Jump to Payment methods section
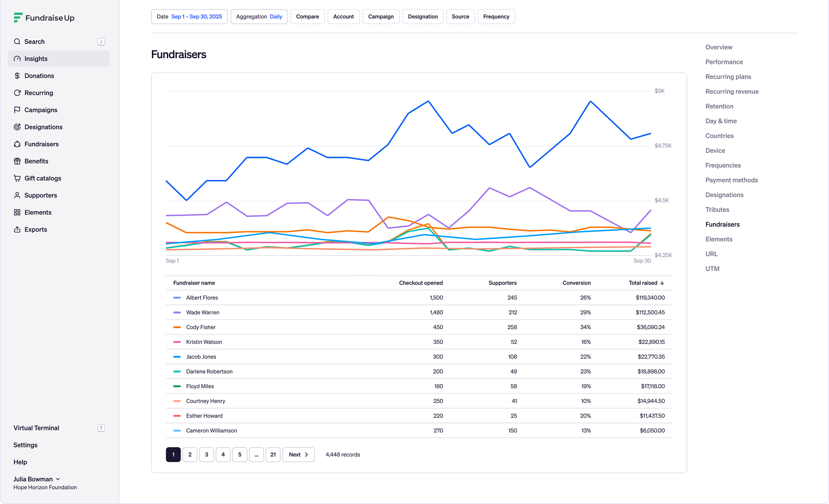829x504 pixels. click(x=732, y=180)
